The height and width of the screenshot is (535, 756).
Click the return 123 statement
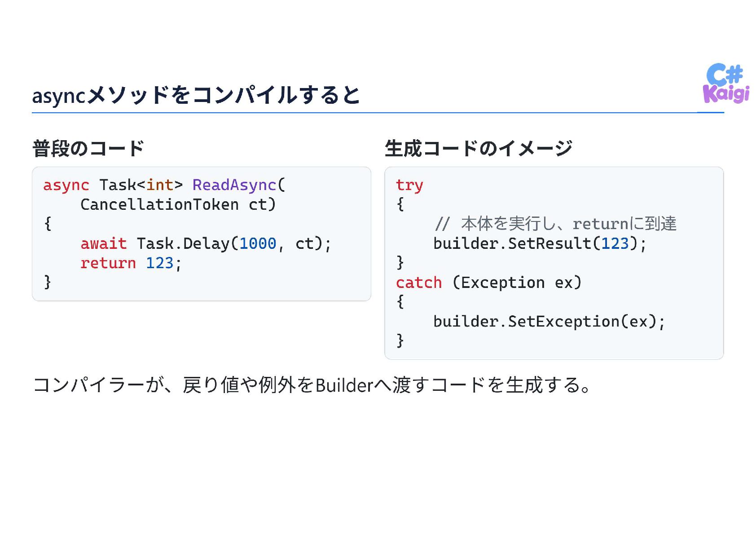(131, 263)
